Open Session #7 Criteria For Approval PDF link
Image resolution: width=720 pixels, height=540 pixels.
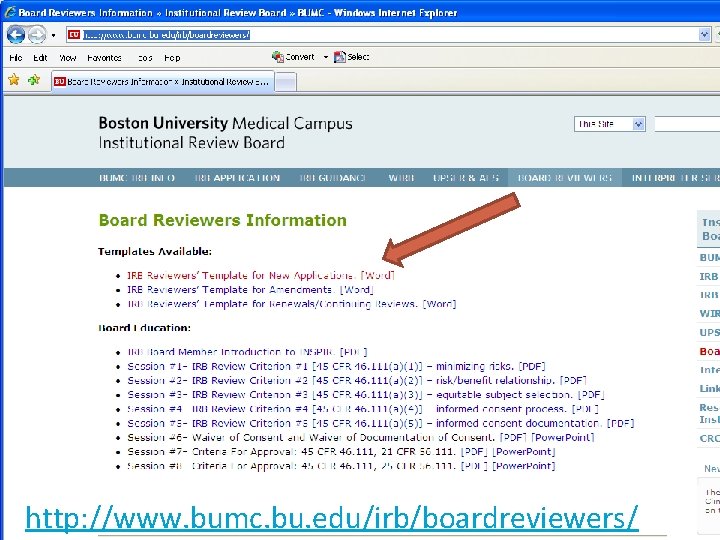[473, 452]
